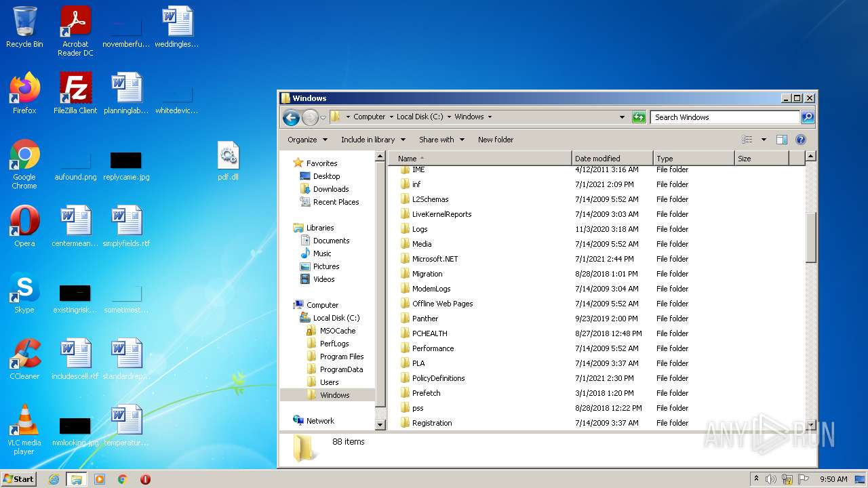Open the Organize menu
The height and width of the screenshot is (488, 868).
pos(307,140)
